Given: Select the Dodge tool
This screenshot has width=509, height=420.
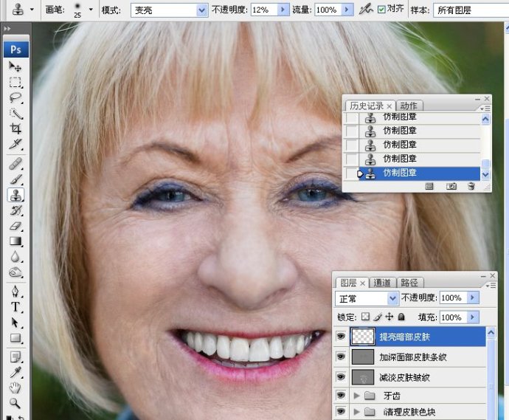Looking at the screenshot, I should tap(15, 272).
